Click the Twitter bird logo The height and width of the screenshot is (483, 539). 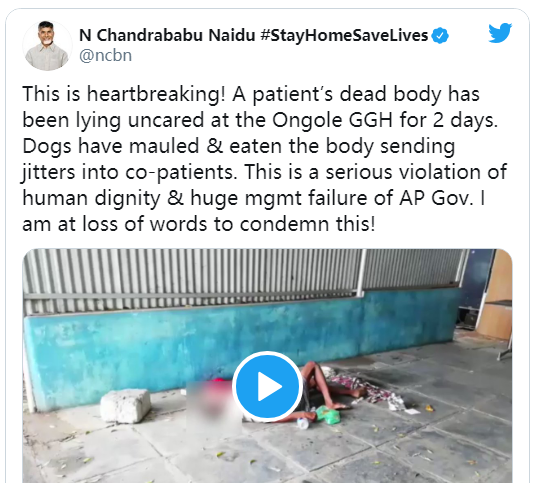point(500,33)
